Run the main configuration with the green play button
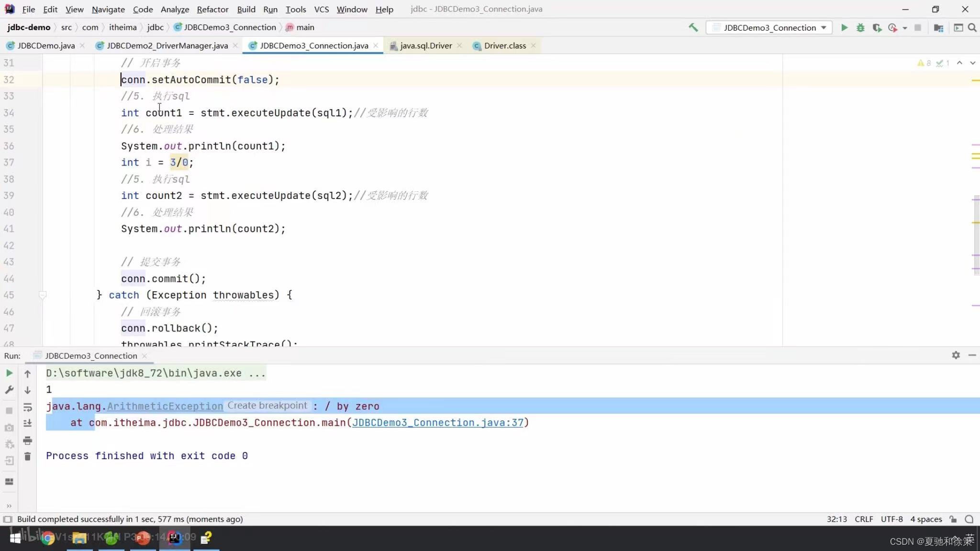The height and width of the screenshot is (551, 980). click(x=845, y=27)
